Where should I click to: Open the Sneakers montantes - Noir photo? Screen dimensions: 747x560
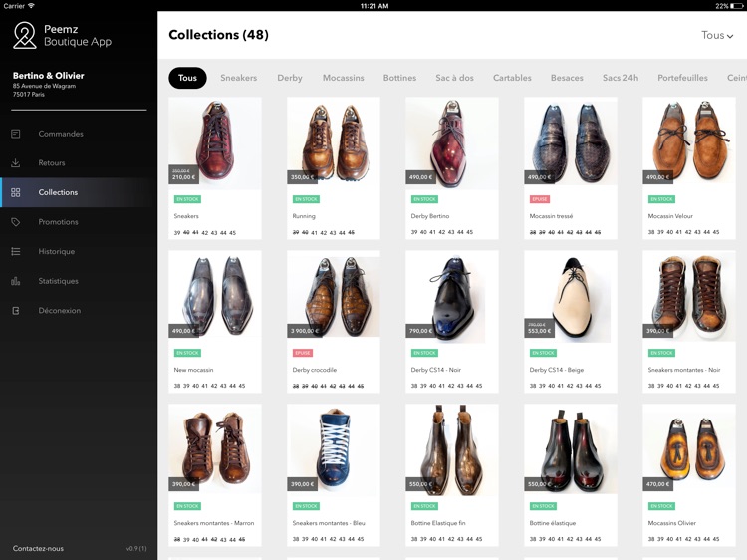689,297
